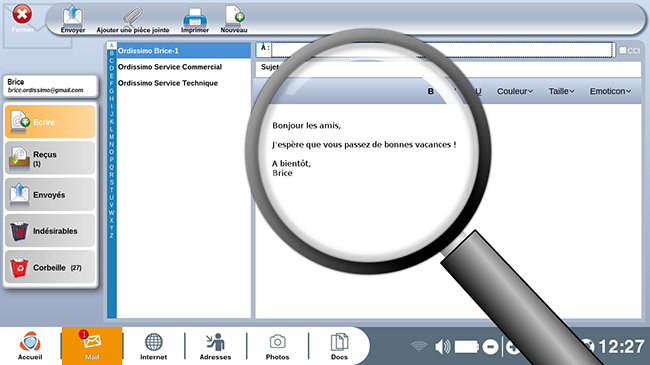The width and height of the screenshot is (650, 365).
Task: Click the 12:27 clock
Action: [x=621, y=347]
